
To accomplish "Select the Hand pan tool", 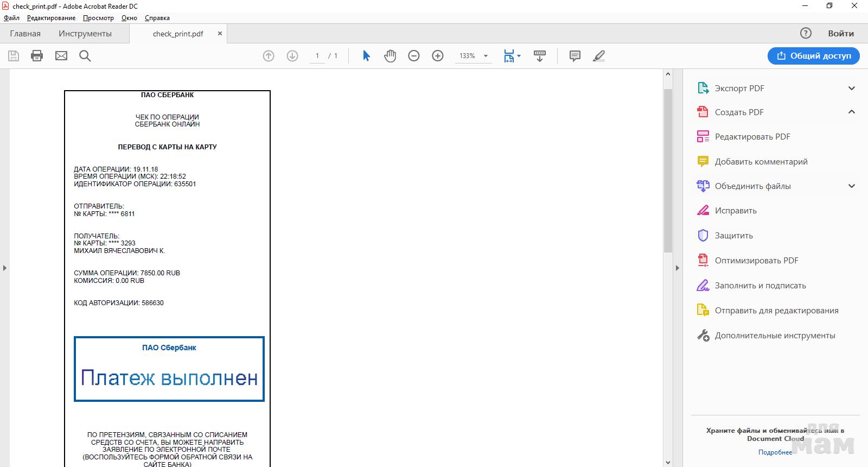I will 390,56.
